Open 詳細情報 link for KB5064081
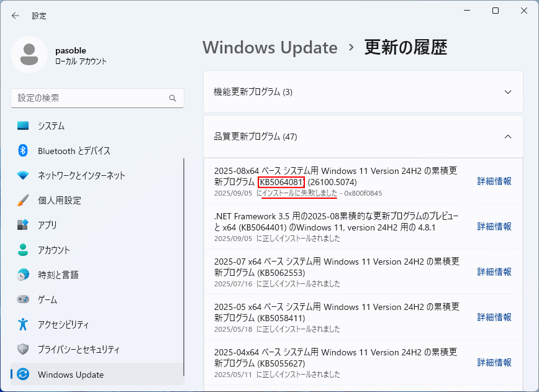The width and height of the screenshot is (539, 392). pos(494,181)
